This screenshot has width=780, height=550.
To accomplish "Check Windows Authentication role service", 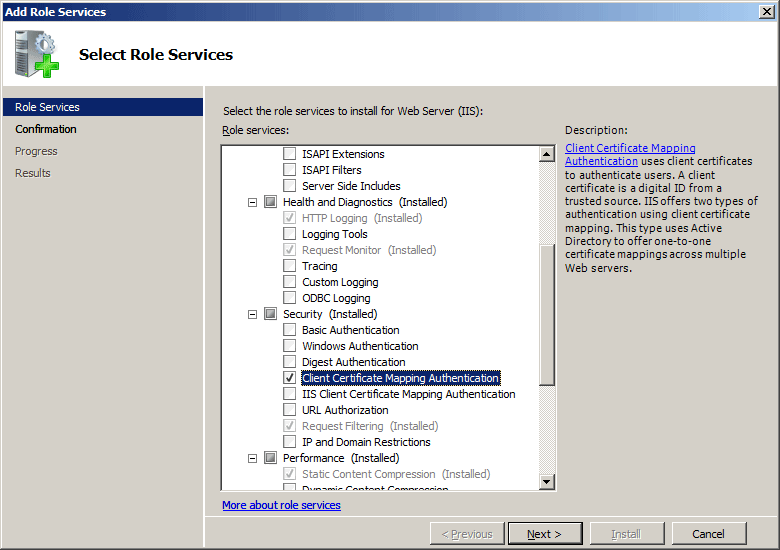I will click(x=290, y=346).
